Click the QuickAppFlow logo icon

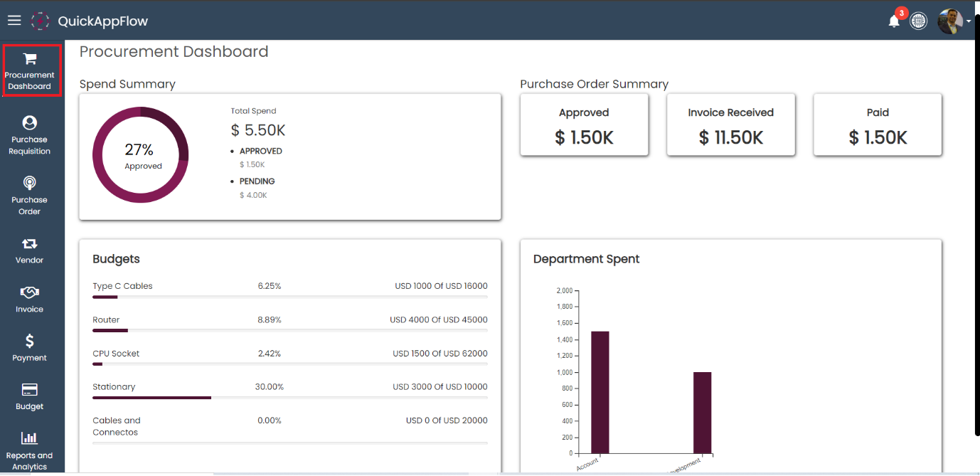(41, 21)
